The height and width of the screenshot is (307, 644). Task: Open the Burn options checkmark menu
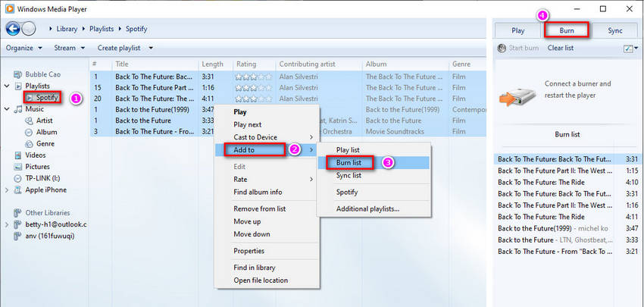631,49
